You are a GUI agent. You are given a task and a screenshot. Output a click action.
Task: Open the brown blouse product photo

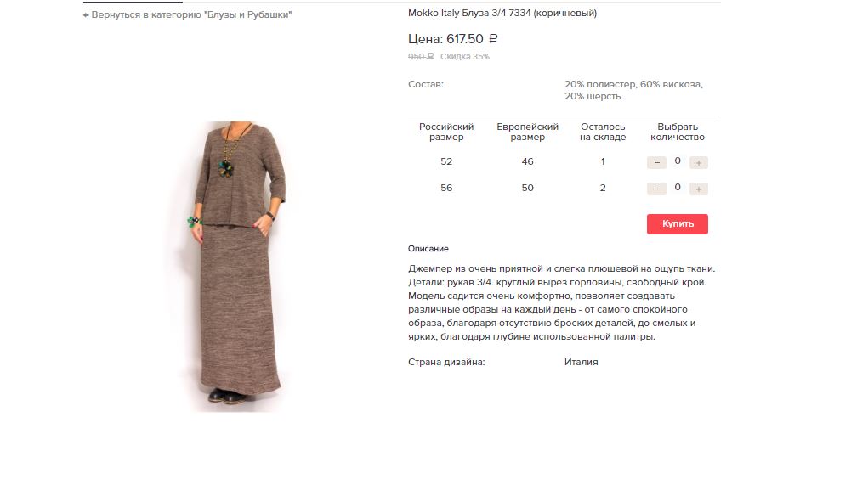coord(237,266)
